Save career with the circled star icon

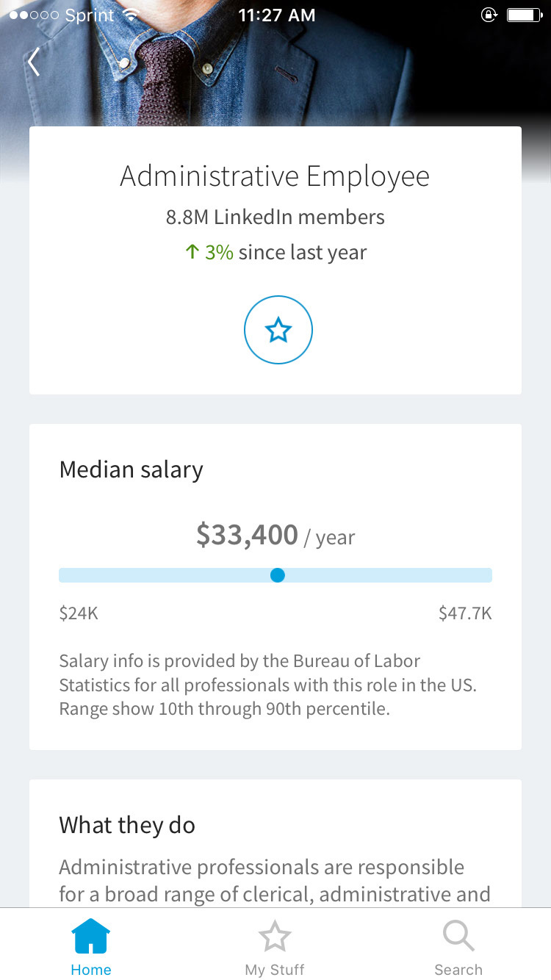click(x=278, y=330)
